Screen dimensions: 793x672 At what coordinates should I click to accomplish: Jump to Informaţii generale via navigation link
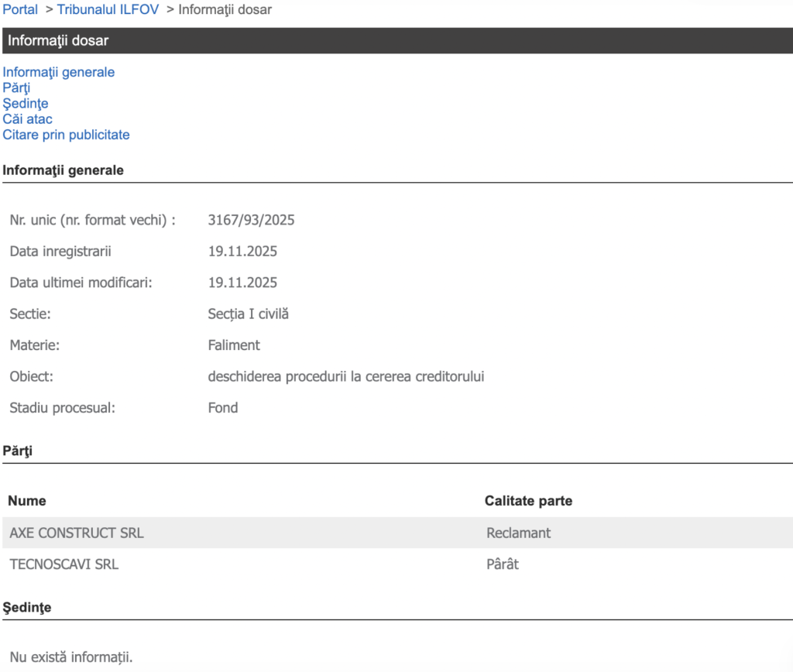click(59, 72)
